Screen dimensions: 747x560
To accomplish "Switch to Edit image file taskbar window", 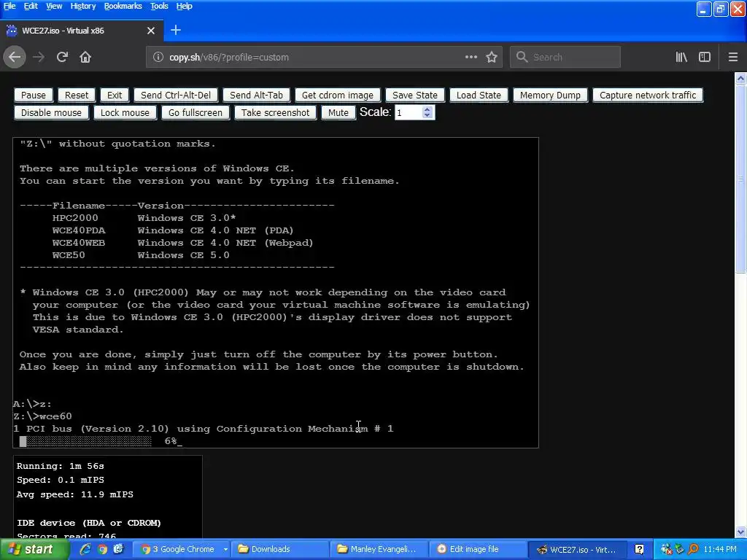I will coord(479,549).
